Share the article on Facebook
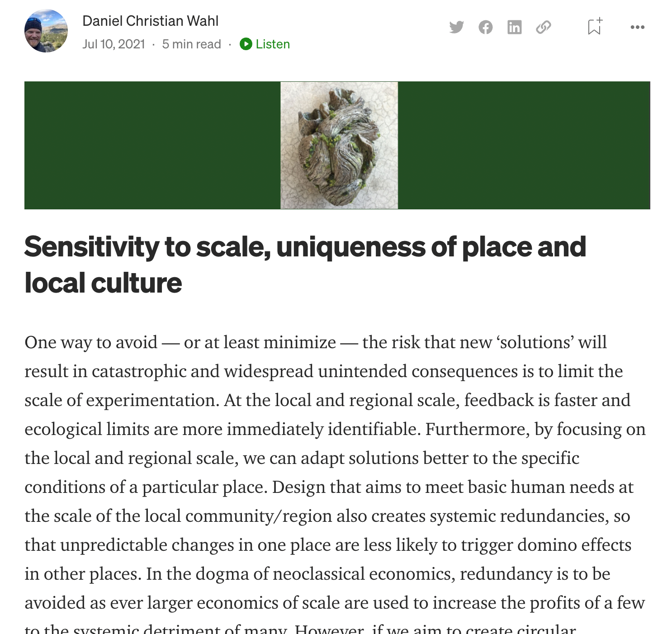The height and width of the screenshot is (634, 672). click(x=485, y=27)
